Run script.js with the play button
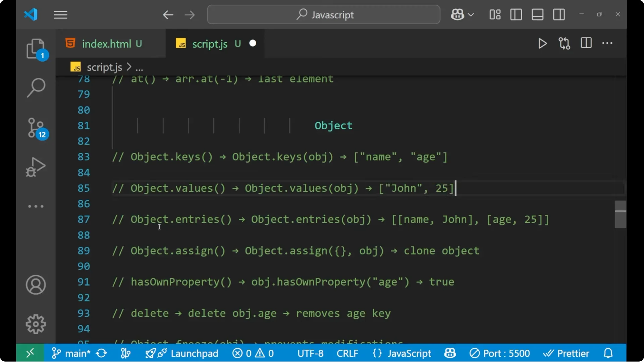644x362 pixels. coord(542,43)
